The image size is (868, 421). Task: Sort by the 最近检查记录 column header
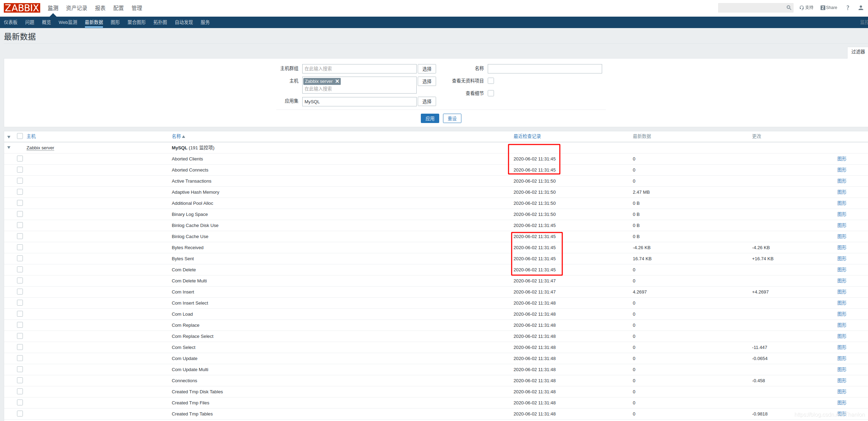tap(527, 137)
